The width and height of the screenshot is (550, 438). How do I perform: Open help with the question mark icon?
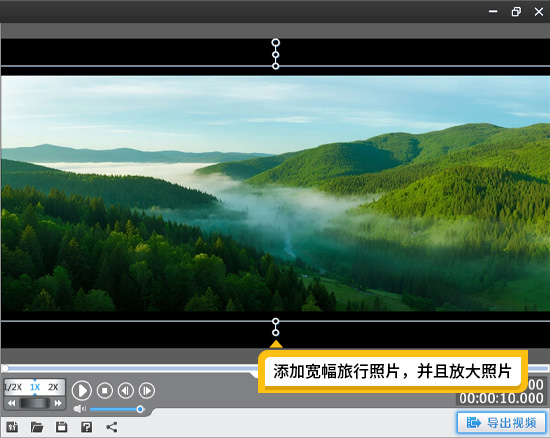pyautogui.click(x=86, y=427)
